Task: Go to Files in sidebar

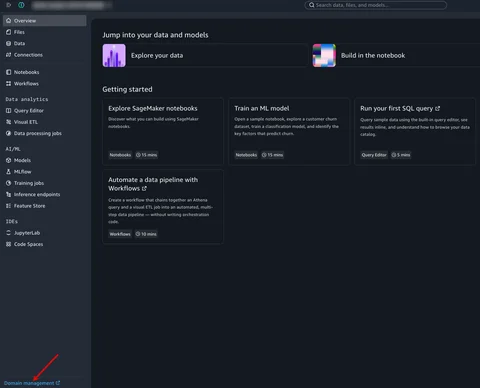Action: tap(19, 32)
